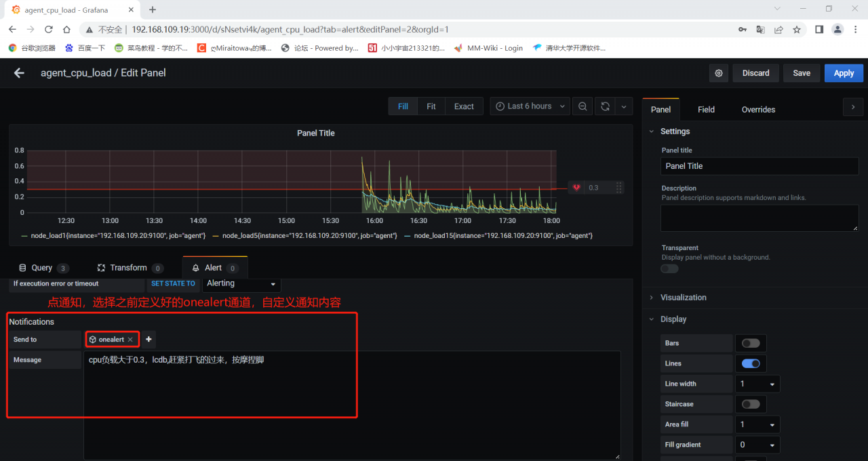
Task: Open browser home page
Action: pyautogui.click(x=66, y=30)
